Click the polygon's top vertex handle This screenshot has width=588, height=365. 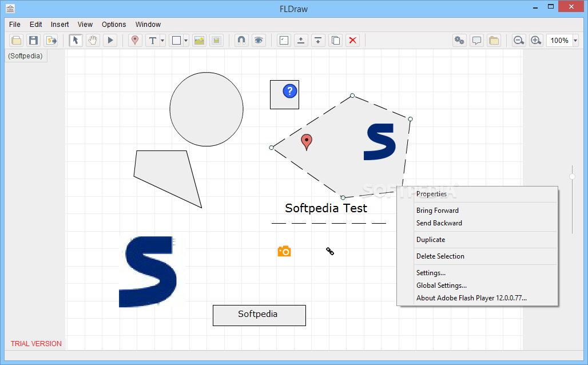[352, 96]
